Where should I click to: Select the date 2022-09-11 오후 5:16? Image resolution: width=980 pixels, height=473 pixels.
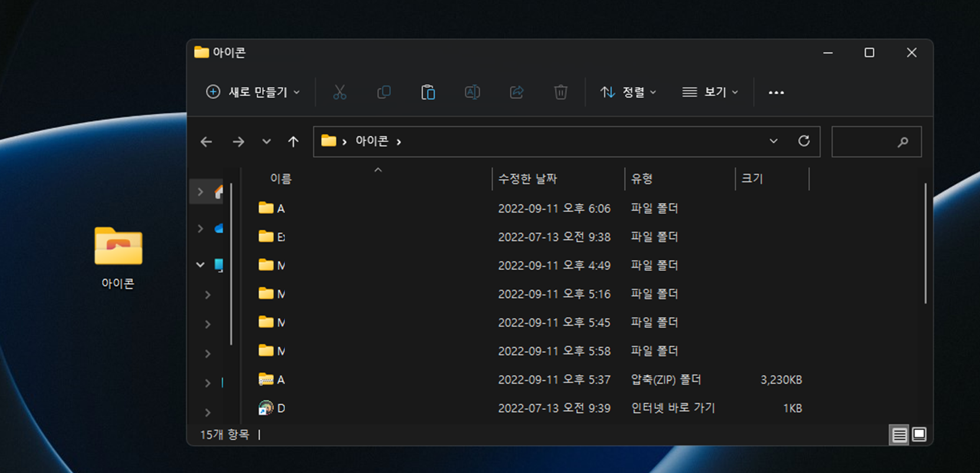click(x=554, y=294)
